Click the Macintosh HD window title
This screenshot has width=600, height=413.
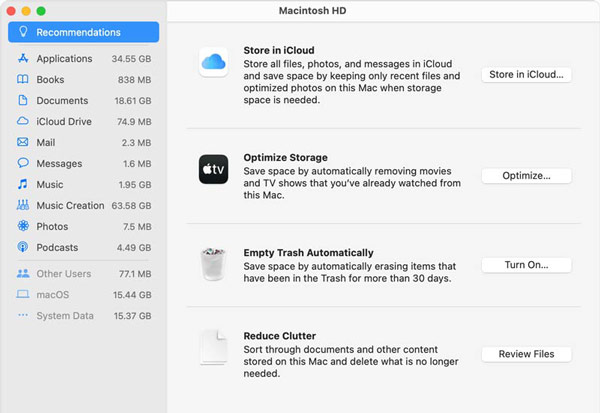[x=312, y=11]
